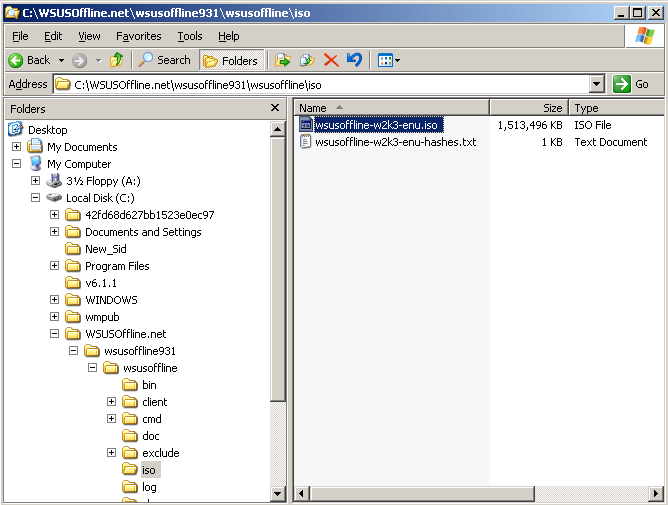
Task: Select Local Disk (C:) drive icon
Action: (x=54, y=197)
